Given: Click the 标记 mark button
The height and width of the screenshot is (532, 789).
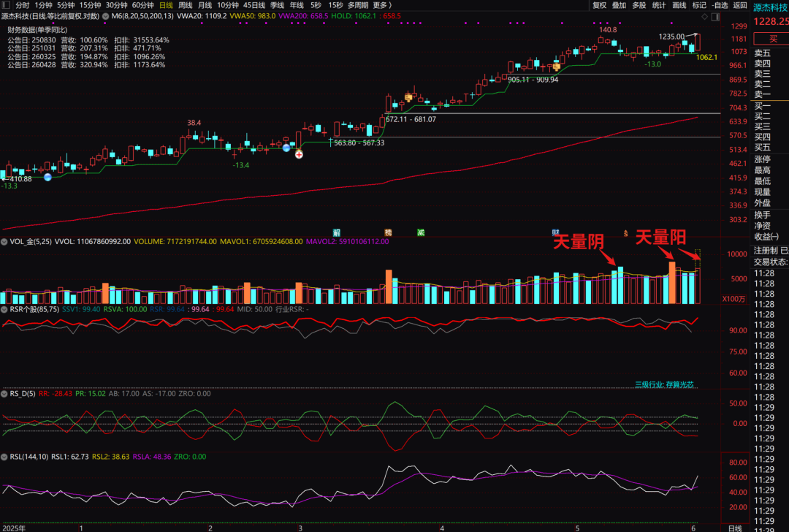Looking at the screenshot, I should pos(699,5).
